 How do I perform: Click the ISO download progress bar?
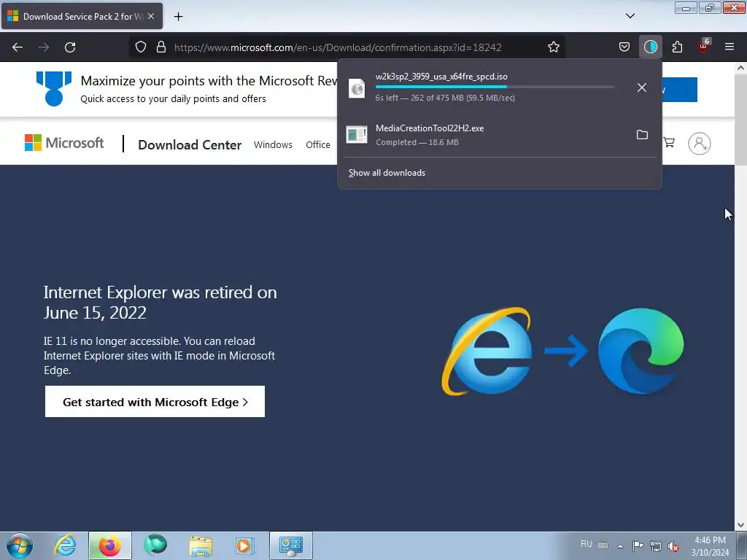click(495, 87)
